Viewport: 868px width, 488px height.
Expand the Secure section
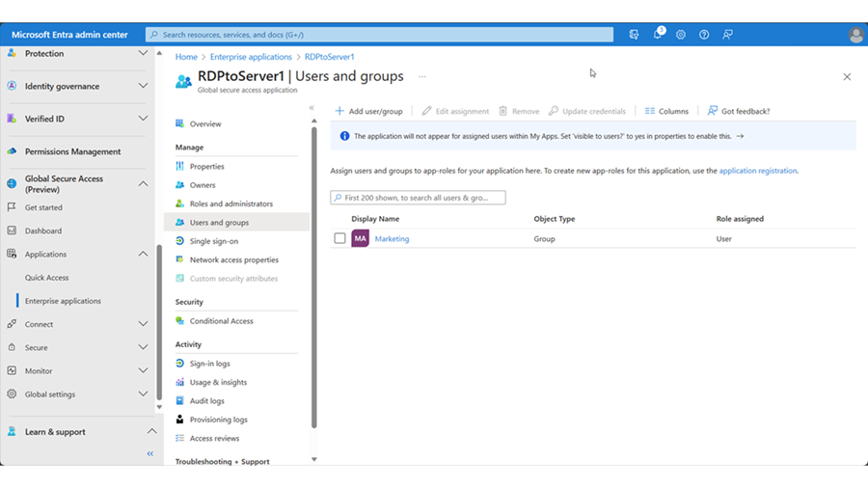pos(143,347)
